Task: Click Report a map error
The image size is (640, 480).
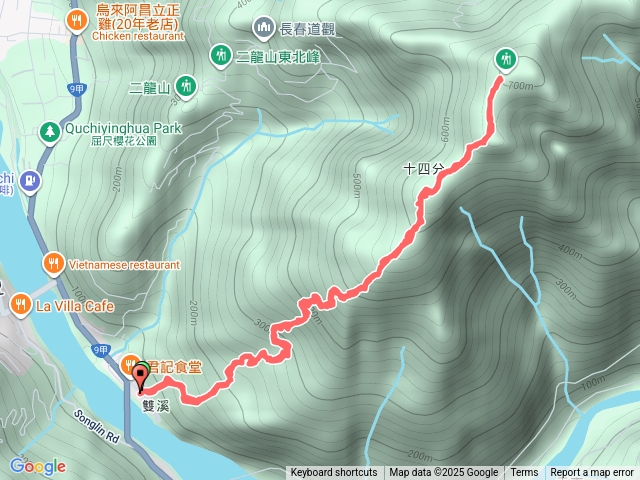Action: 592,473
